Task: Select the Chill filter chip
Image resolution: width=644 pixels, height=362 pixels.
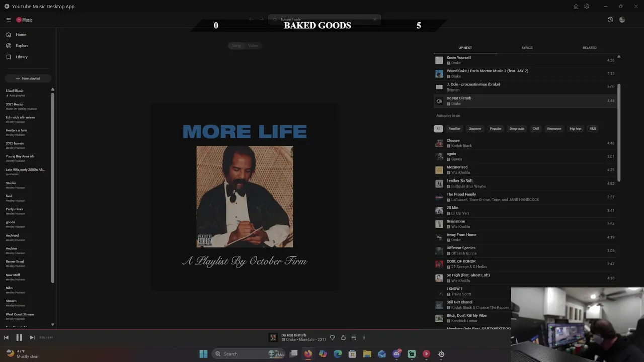Action: point(536,129)
